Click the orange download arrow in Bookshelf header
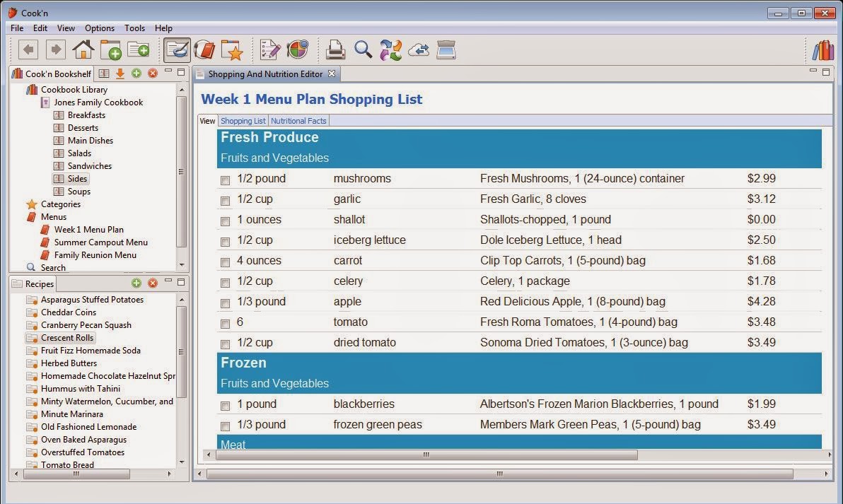This screenshot has height=504, width=843. coord(120,73)
